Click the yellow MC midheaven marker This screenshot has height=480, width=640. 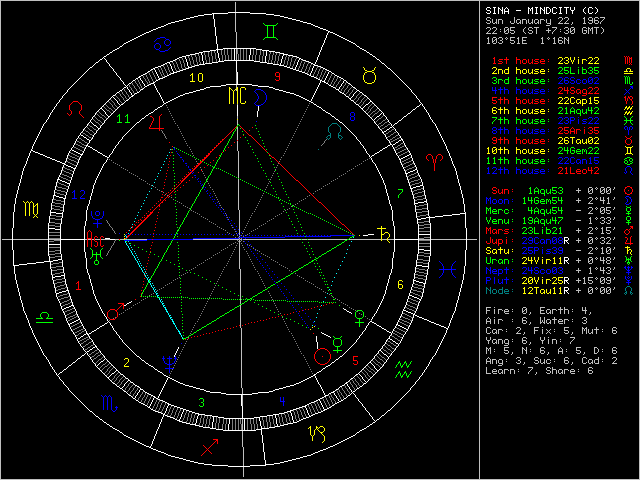pos(235,96)
